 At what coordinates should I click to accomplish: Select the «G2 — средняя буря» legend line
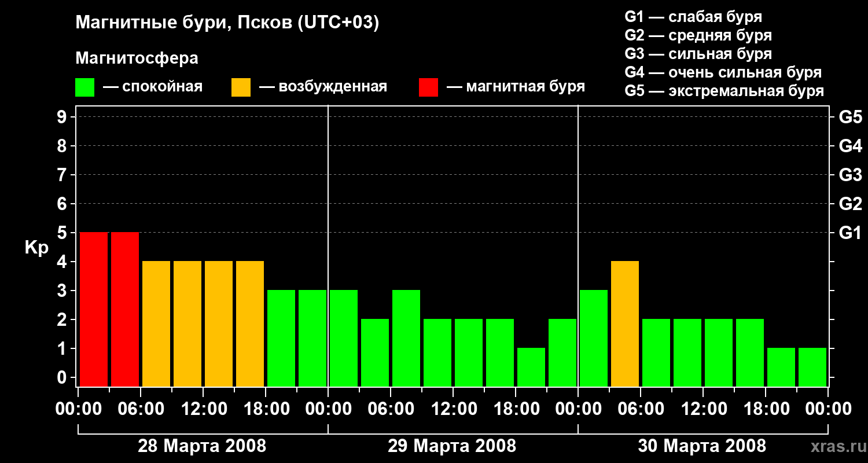tap(698, 35)
